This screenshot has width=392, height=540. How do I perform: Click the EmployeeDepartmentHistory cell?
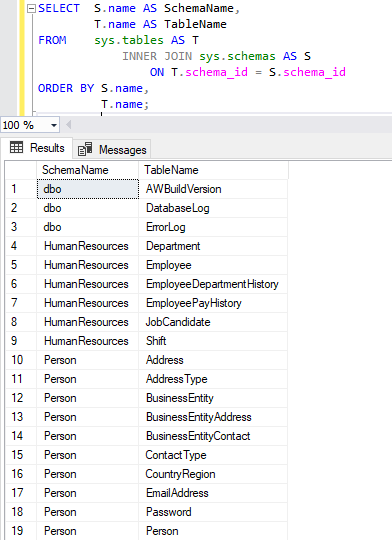coord(213,284)
